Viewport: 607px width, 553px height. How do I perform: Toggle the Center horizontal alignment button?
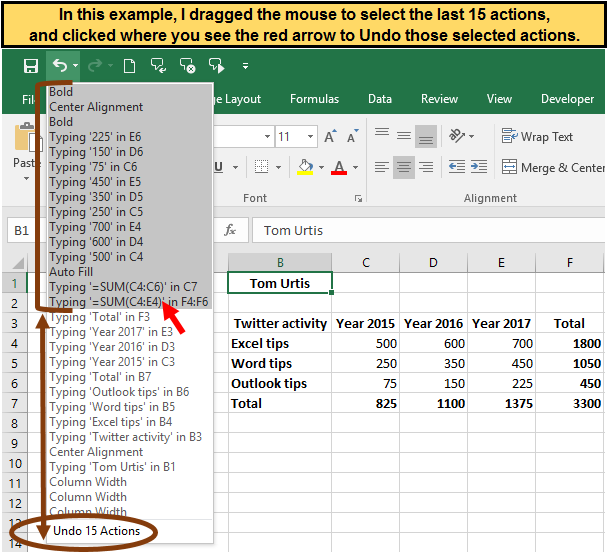[x=402, y=167]
